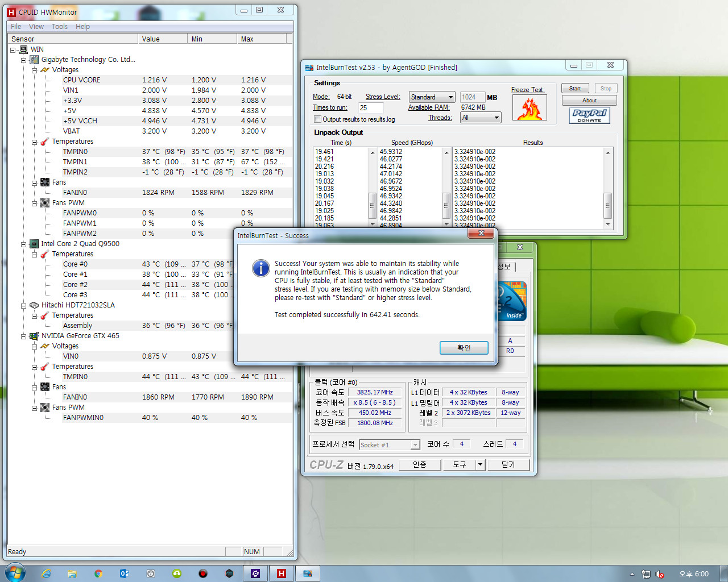The height and width of the screenshot is (582, 728).
Task: Click the Times to run field showing 25
Action: coord(371,108)
